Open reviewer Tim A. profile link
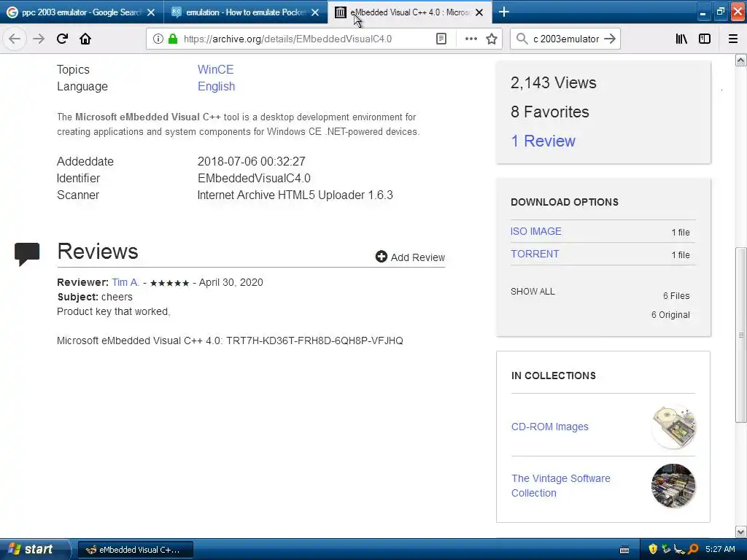Viewport: 747px width, 560px height. pos(125,282)
